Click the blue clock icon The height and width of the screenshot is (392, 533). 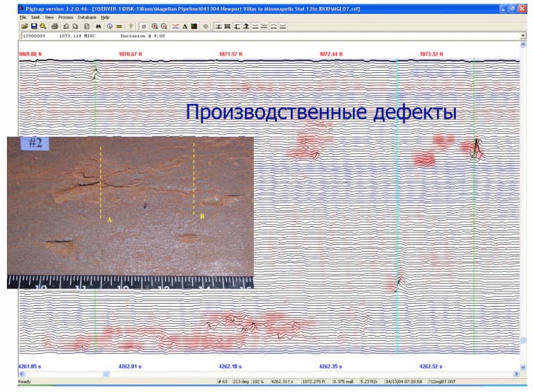point(110,26)
